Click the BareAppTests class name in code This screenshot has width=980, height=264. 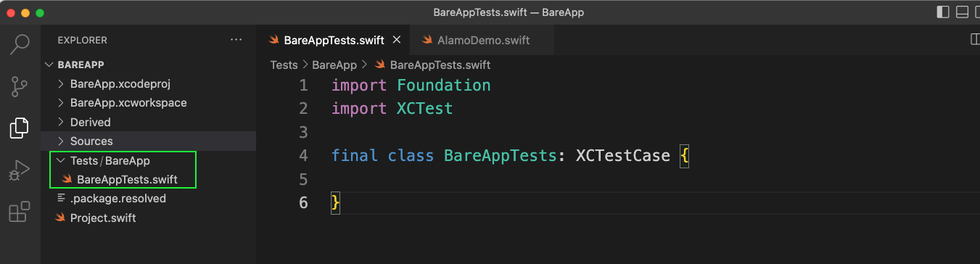[x=501, y=155]
